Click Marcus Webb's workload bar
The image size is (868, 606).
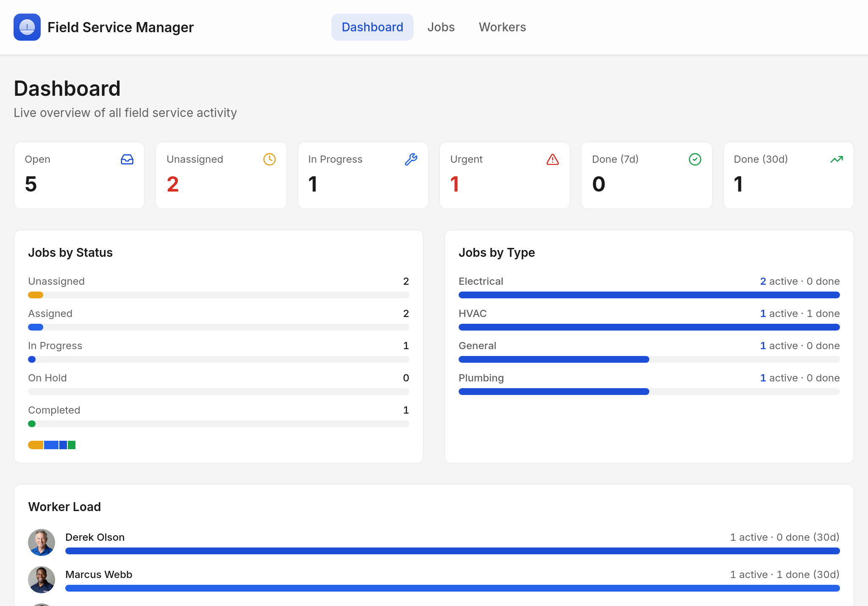tap(453, 588)
